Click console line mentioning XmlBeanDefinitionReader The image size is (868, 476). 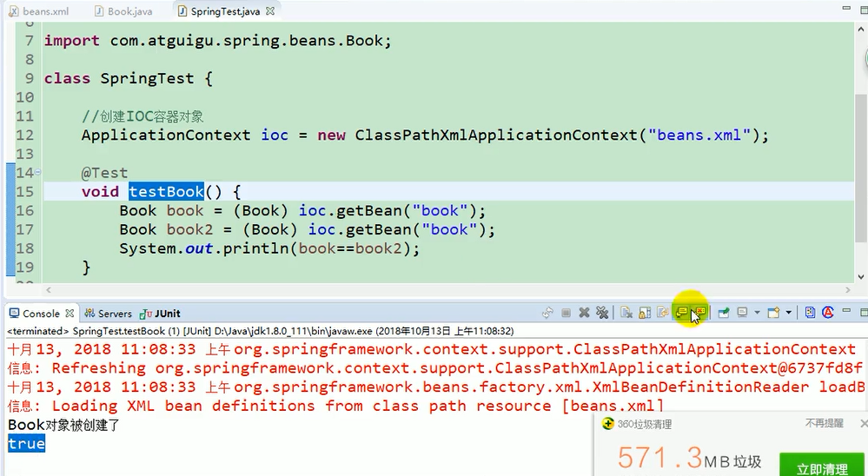tap(435, 387)
